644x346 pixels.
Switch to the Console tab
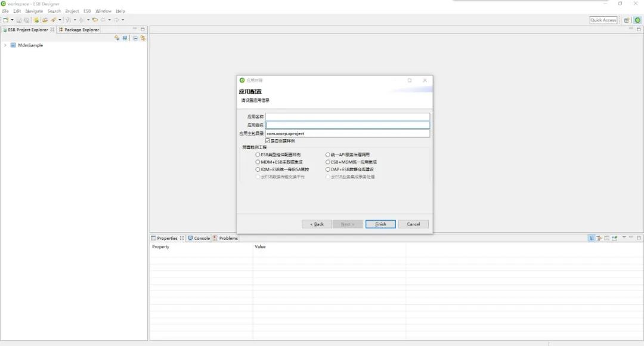199,238
